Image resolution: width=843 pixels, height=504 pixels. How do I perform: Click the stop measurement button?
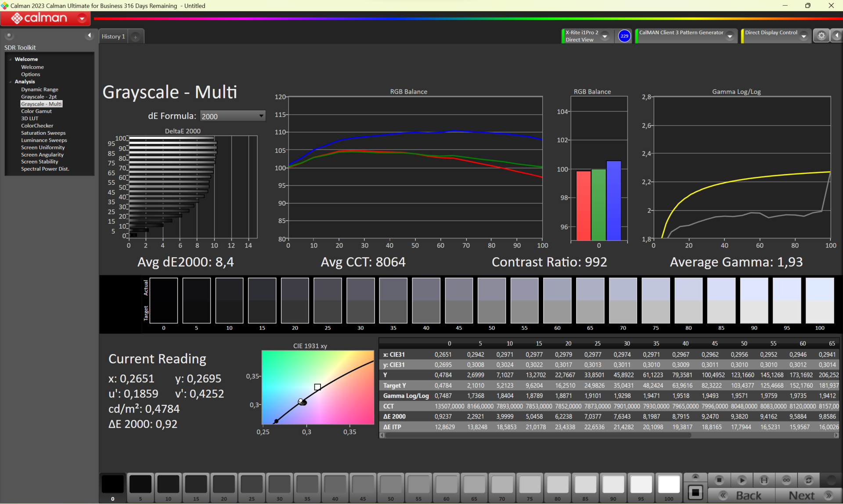tap(719, 480)
